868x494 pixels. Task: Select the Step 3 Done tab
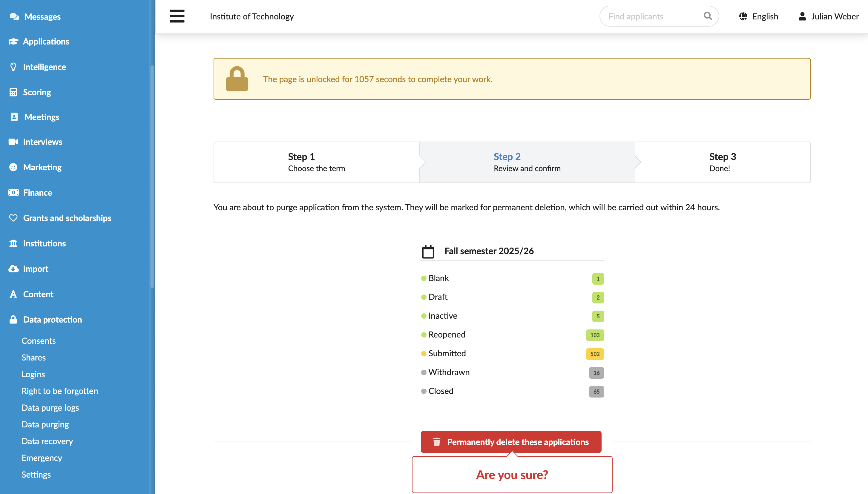pos(723,162)
